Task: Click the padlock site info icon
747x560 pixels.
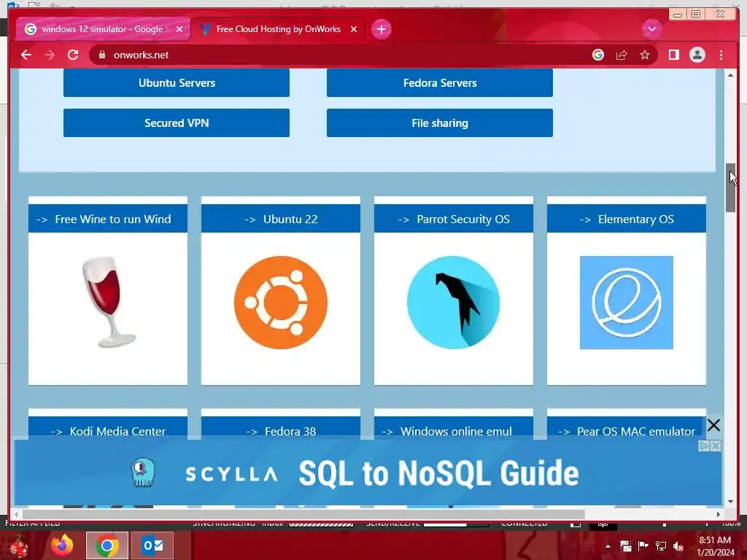Action: coord(101,55)
